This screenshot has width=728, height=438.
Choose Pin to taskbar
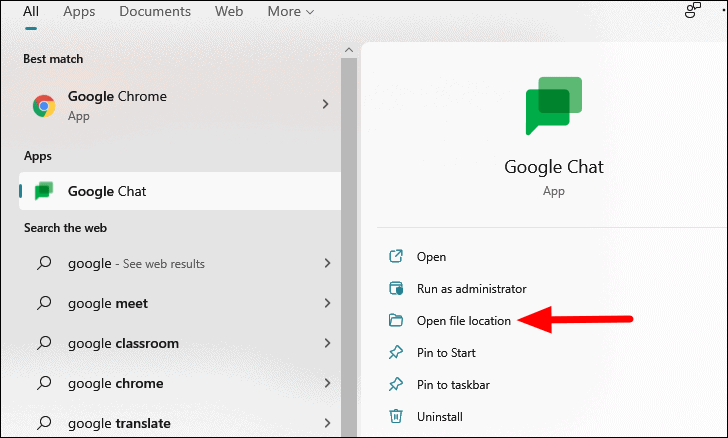[x=453, y=385]
